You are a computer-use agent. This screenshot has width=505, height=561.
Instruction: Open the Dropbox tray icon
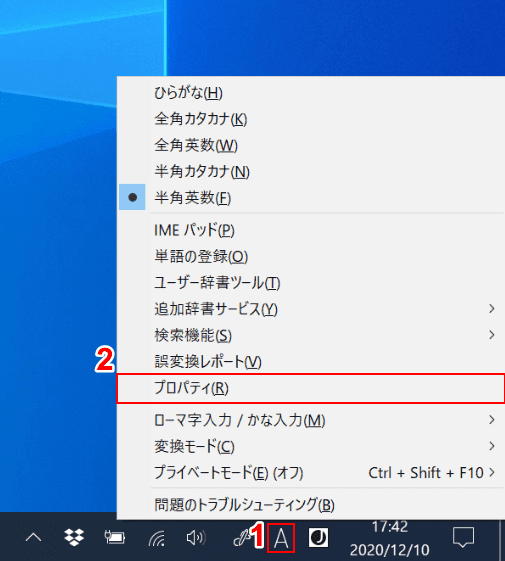[74, 537]
